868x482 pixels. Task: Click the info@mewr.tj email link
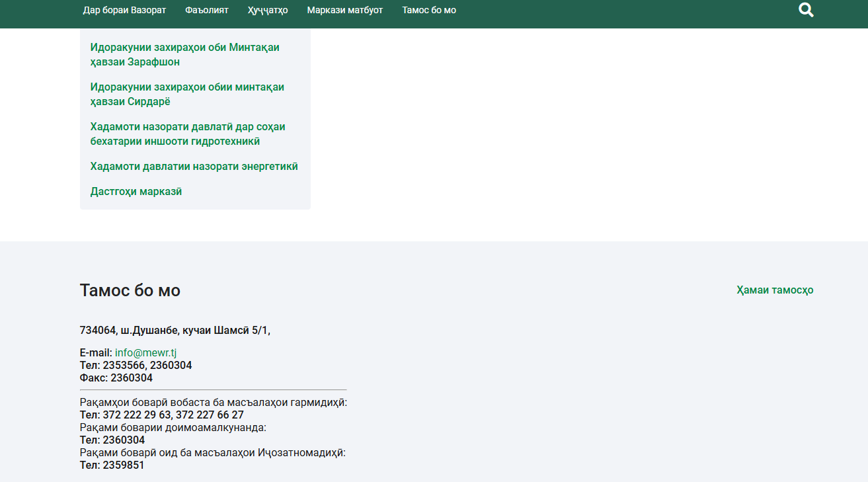[x=145, y=353]
